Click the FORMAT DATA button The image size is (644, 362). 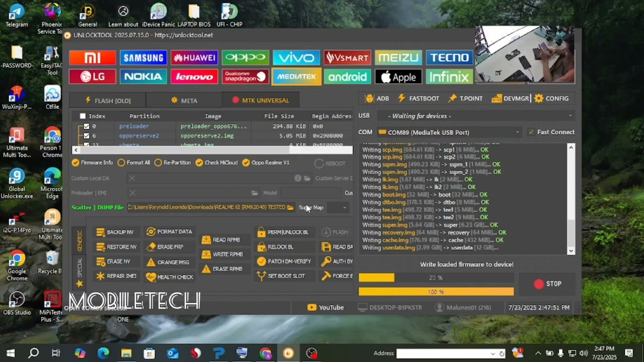click(169, 232)
